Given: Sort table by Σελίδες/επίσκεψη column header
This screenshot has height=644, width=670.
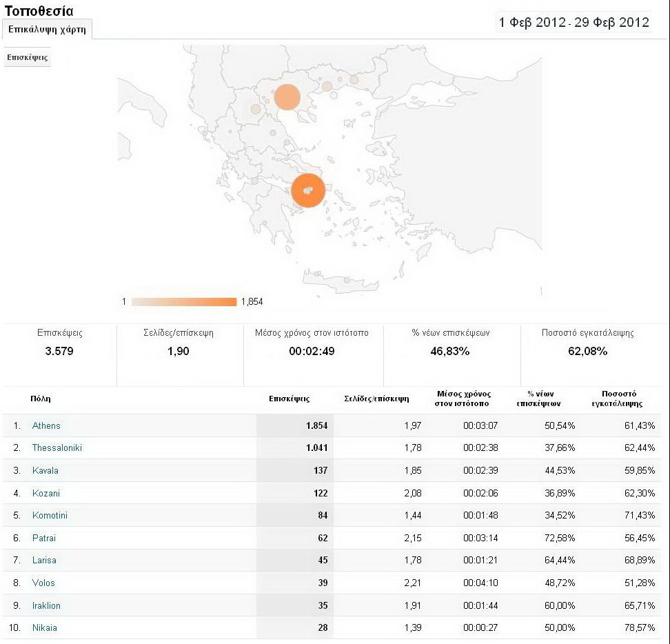Looking at the screenshot, I should [x=376, y=399].
